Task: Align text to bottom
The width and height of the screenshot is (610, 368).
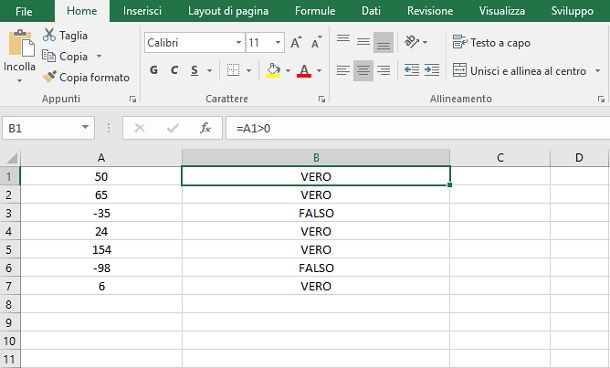Action: [384, 42]
